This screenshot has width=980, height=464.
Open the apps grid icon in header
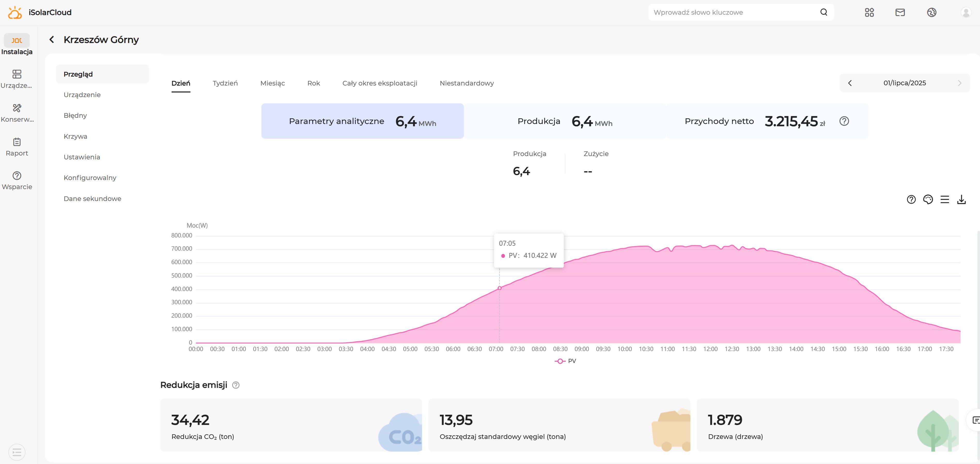(869, 12)
